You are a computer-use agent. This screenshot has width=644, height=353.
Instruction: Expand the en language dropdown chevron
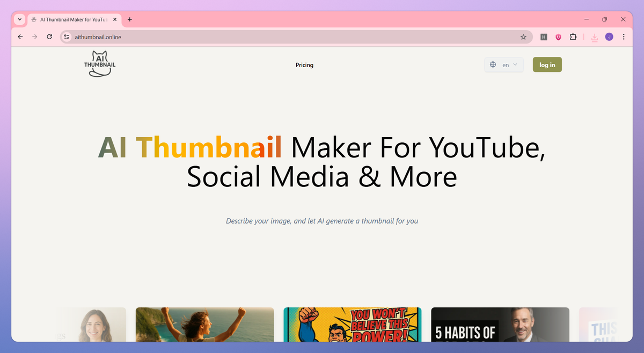pyautogui.click(x=514, y=64)
